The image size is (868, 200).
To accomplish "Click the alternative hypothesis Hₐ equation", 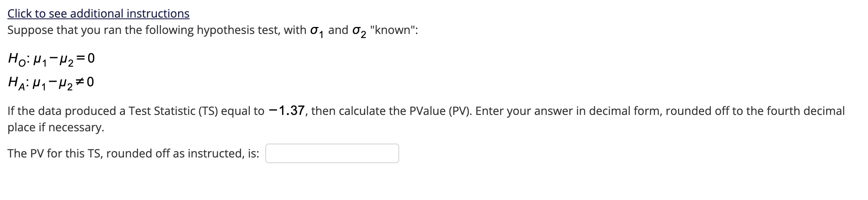I will pos(51,83).
